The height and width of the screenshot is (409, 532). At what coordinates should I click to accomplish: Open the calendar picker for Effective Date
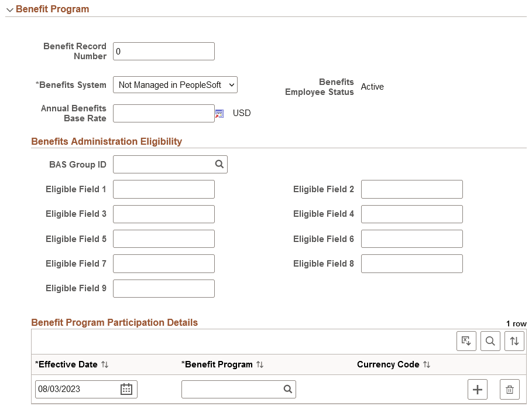pyautogui.click(x=126, y=388)
